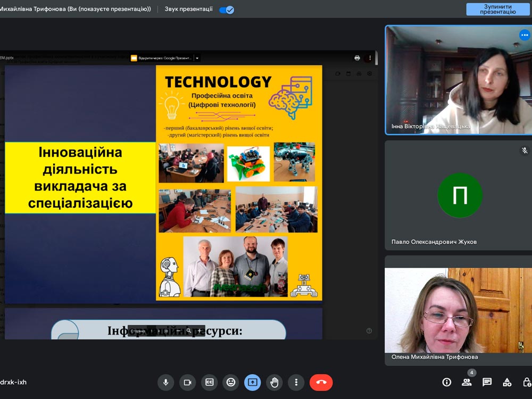Open the emoji reactions panel

231,382
